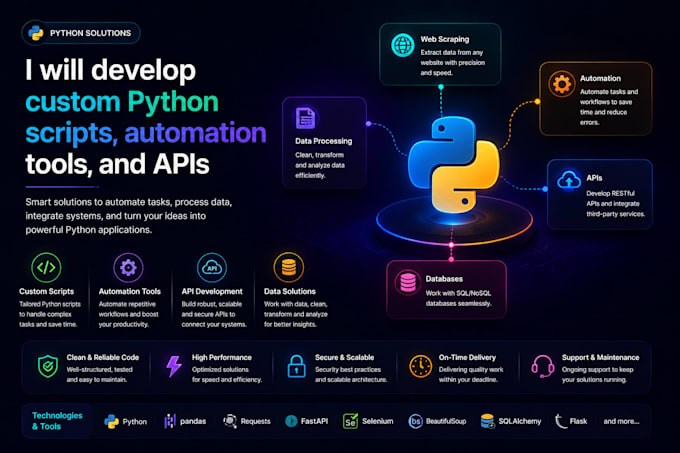The width and height of the screenshot is (680, 453).
Task: Click the orange Automation gear icon
Action: 561,84
